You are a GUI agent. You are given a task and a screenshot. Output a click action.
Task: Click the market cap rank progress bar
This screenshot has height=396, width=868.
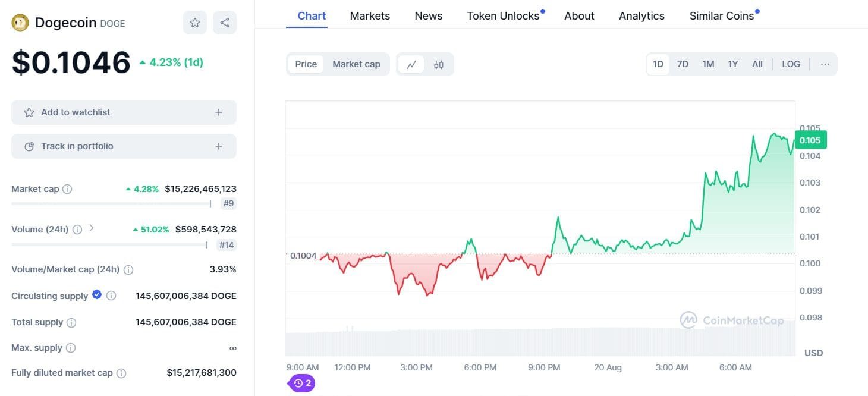tap(110, 204)
